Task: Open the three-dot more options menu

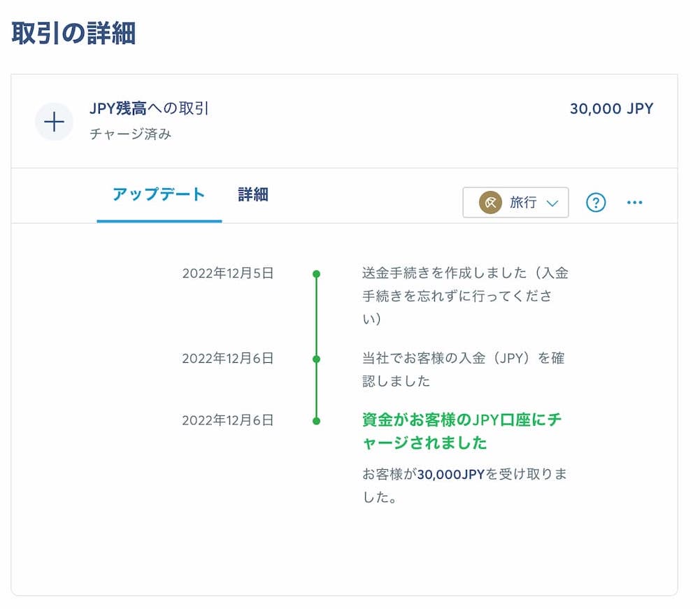Action: 634,203
